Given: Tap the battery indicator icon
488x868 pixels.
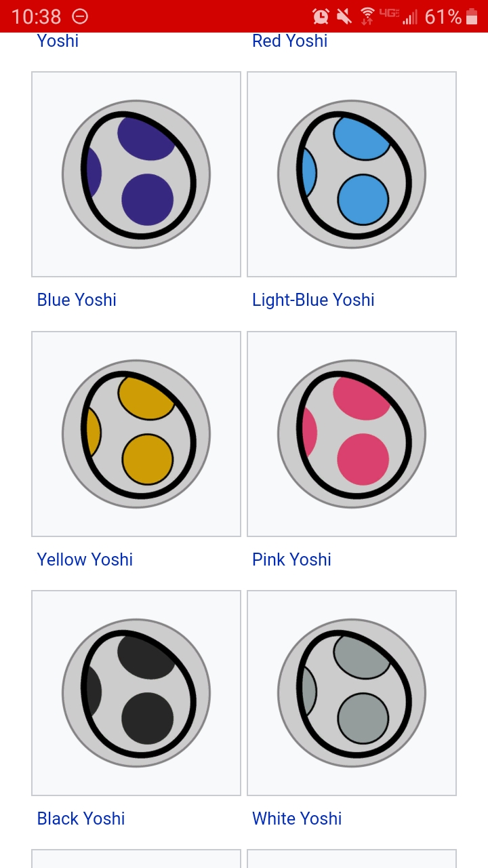Looking at the screenshot, I should 472,16.
